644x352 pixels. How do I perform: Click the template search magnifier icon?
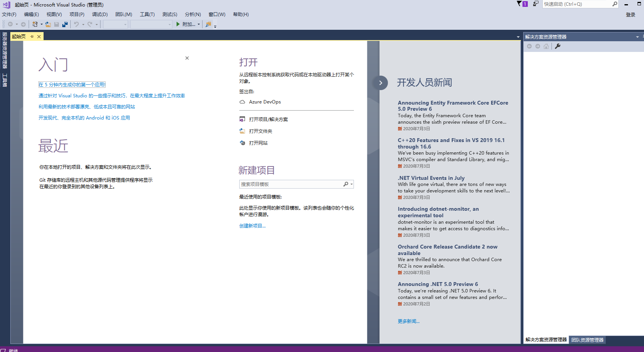coord(346,184)
